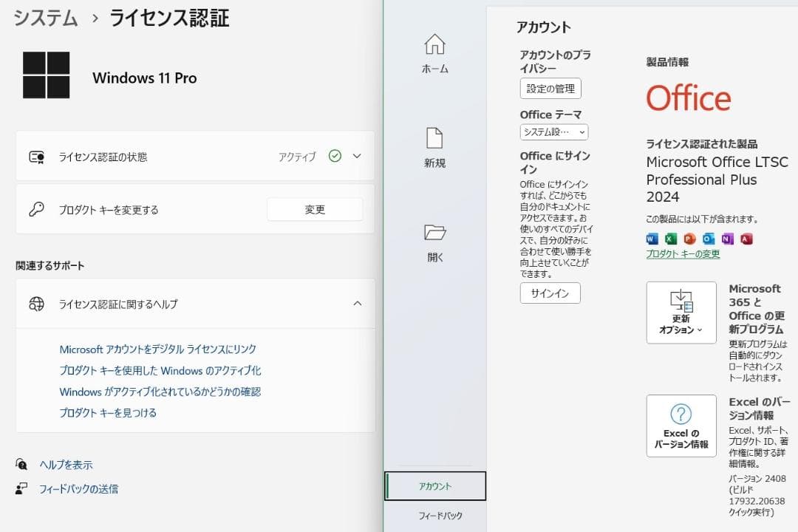
Task: Collapse the ライセンス認証に関するヘルプ section
Action: [x=358, y=304]
